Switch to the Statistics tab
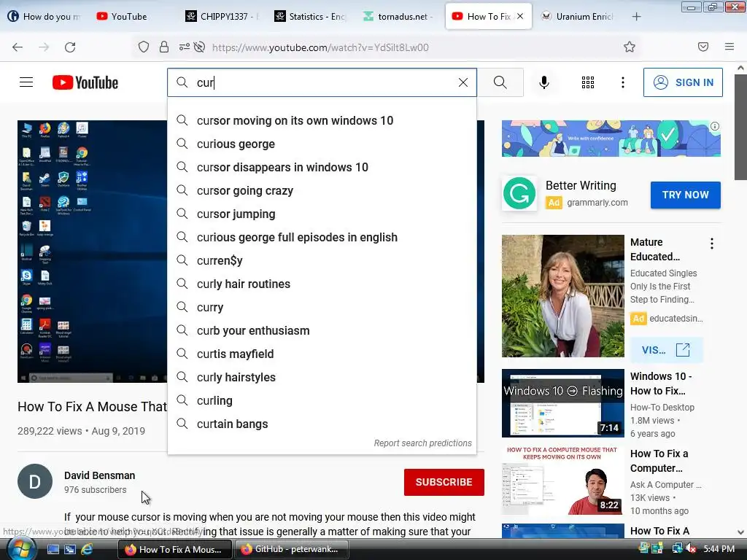 click(x=309, y=17)
